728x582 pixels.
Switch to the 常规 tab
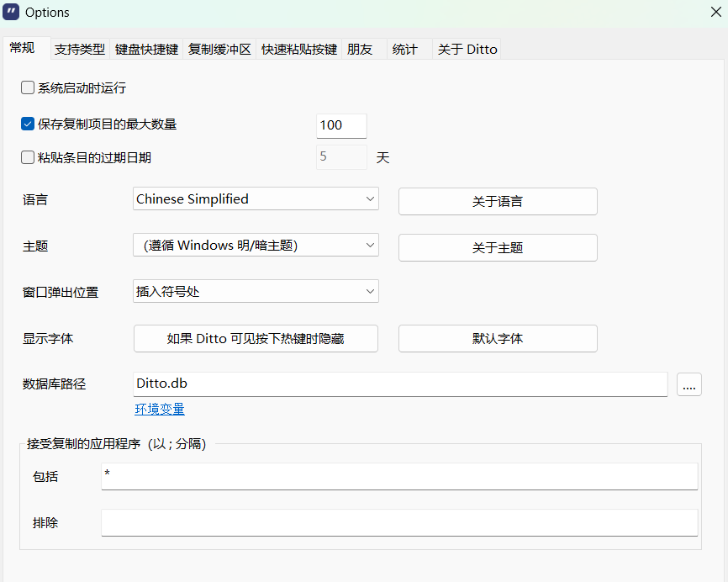[26, 48]
